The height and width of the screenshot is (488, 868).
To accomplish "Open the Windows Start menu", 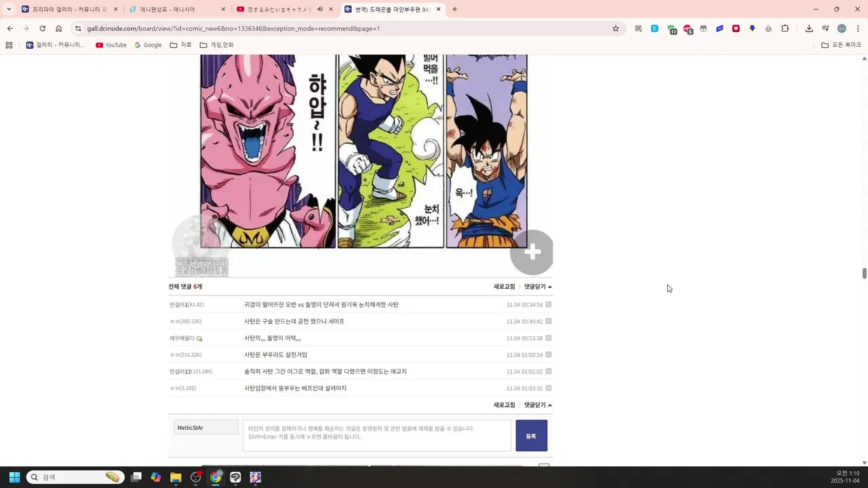I will coord(14,477).
